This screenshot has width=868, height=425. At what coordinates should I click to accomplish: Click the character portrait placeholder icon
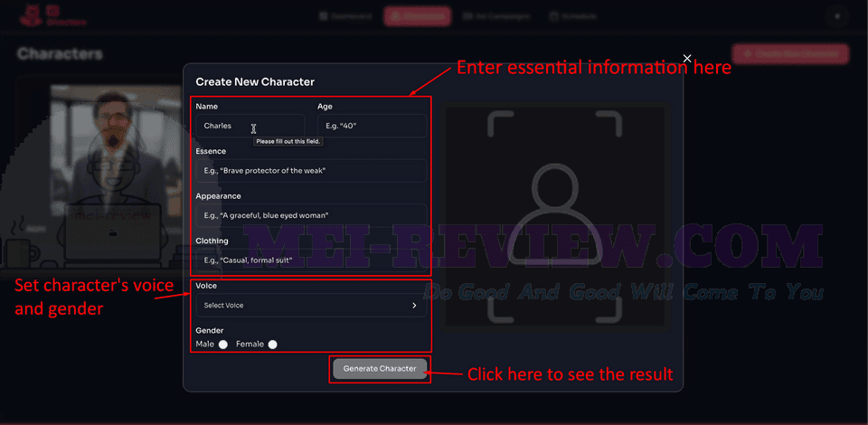pyautogui.click(x=554, y=216)
